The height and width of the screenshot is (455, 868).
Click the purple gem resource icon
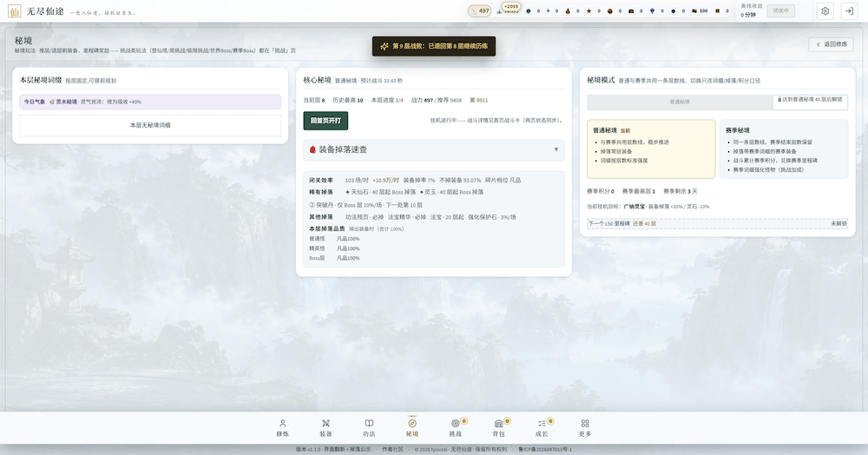click(x=652, y=11)
